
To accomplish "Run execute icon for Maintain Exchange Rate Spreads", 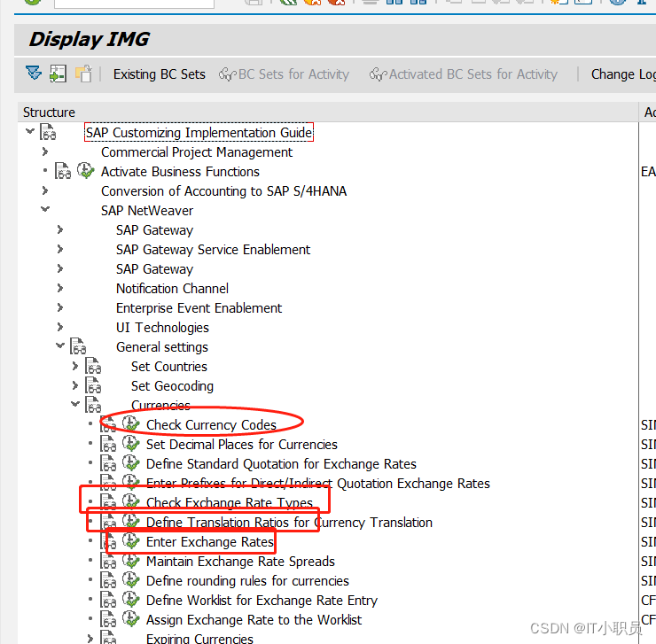I will (x=130, y=561).
